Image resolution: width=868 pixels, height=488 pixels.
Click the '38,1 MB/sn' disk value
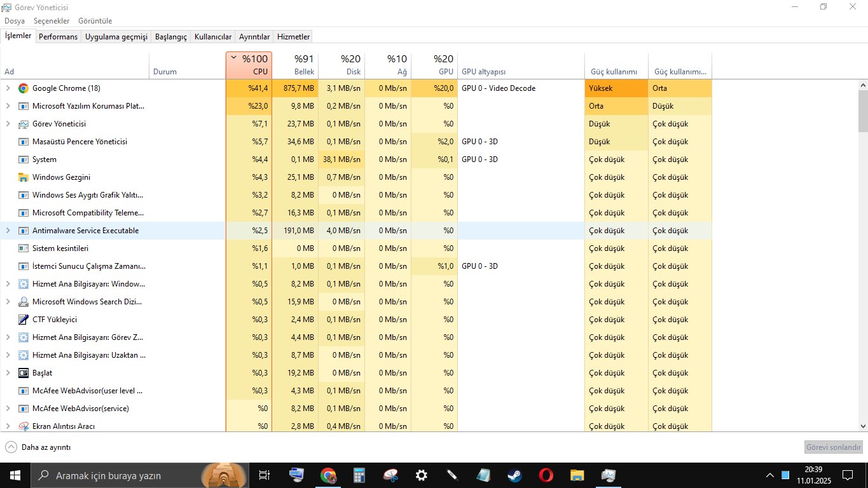pyautogui.click(x=341, y=159)
